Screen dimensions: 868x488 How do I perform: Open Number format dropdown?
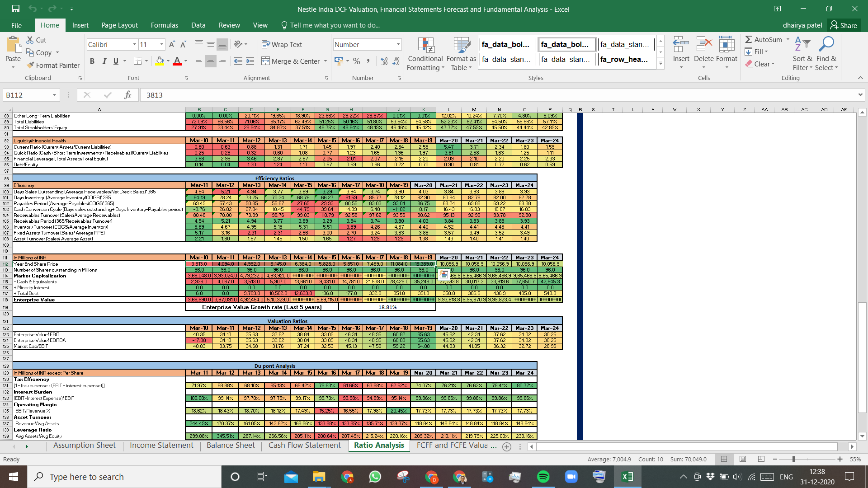(x=398, y=44)
